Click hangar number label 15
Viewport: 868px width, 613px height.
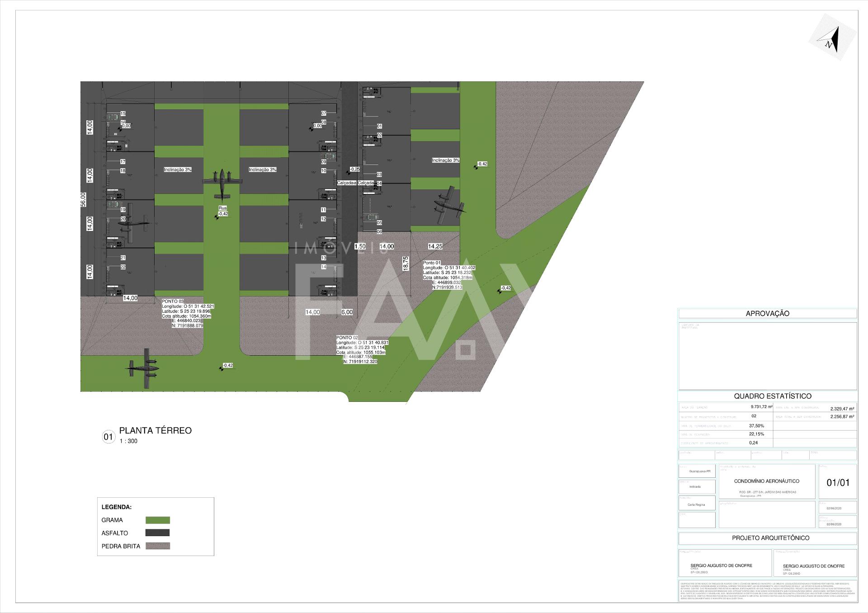[123, 113]
